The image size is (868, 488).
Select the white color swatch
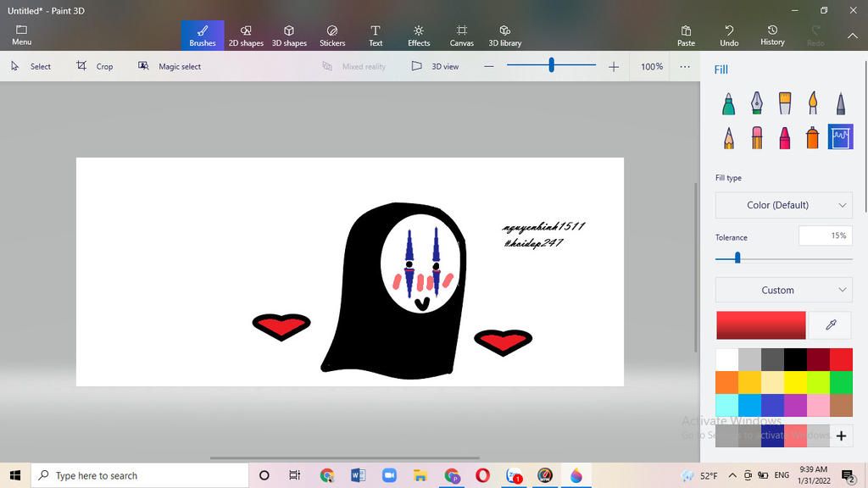pyautogui.click(x=726, y=359)
